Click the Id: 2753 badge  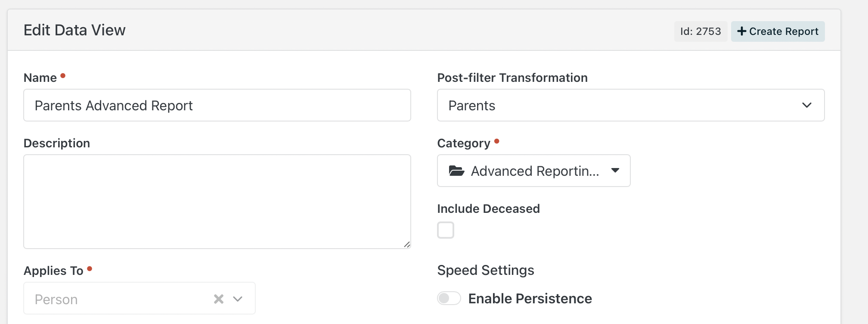pyautogui.click(x=701, y=31)
